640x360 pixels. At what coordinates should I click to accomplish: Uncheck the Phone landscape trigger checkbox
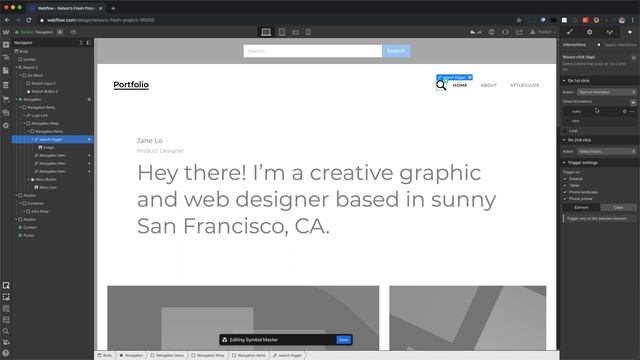point(565,192)
